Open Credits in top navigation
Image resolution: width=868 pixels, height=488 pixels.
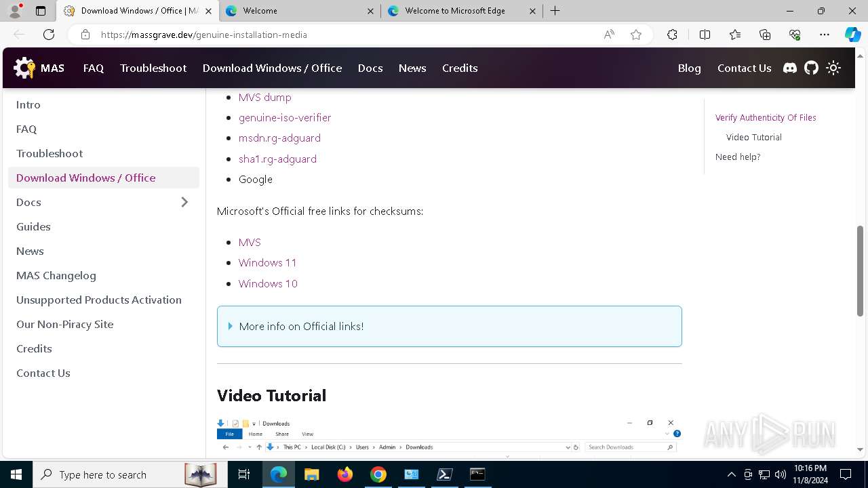point(460,68)
